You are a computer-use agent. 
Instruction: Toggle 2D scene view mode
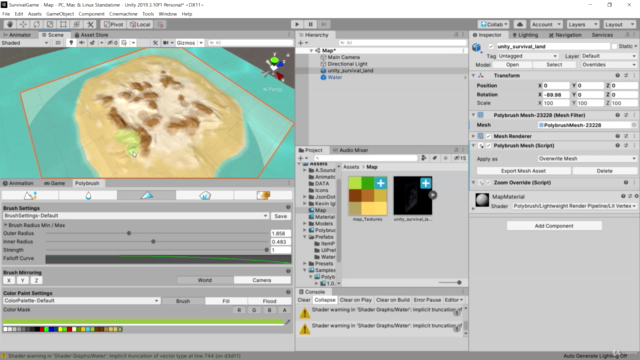pos(58,43)
